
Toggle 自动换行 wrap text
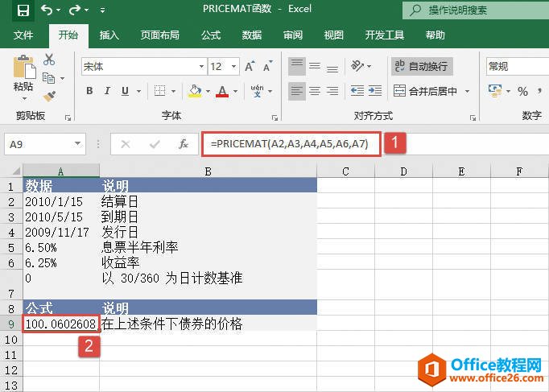(422, 66)
